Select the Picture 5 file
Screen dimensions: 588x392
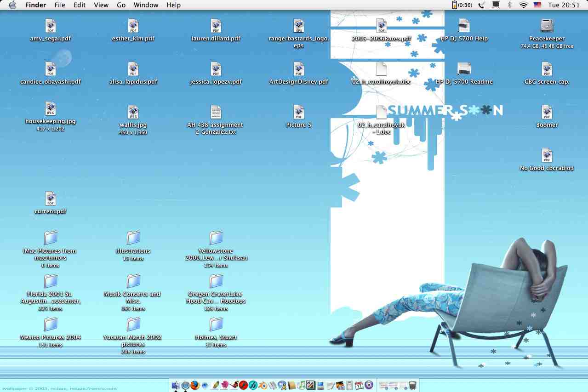tap(299, 113)
